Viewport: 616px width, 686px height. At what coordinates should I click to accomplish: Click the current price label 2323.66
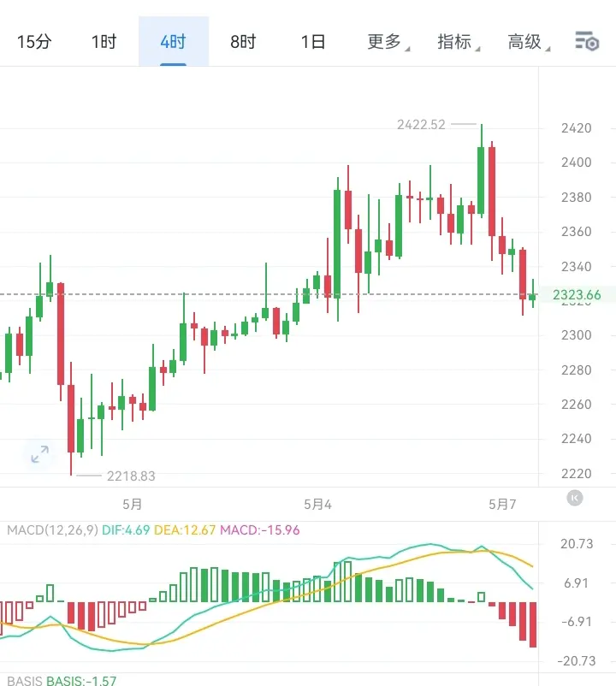point(577,295)
